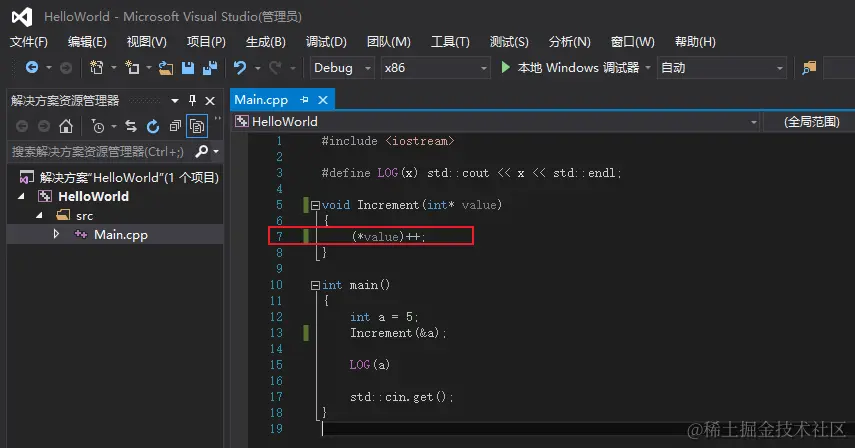The width and height of the screenshot is (855, 448).
Task: Open the 文件(F) menu
Action: [29, 41]
